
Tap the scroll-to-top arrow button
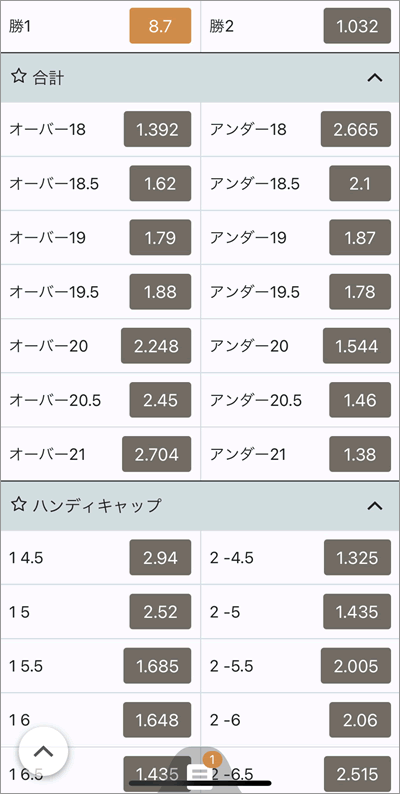point(44,751)
